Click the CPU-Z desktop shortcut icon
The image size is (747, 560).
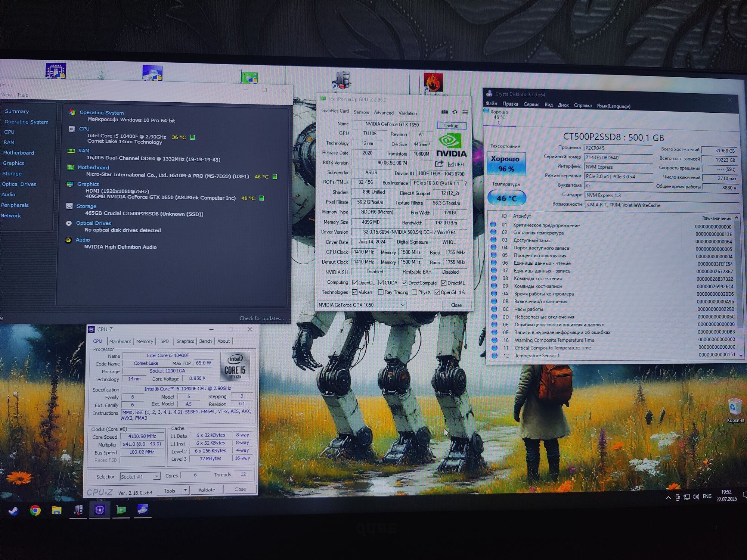click(x=56, y=71)
